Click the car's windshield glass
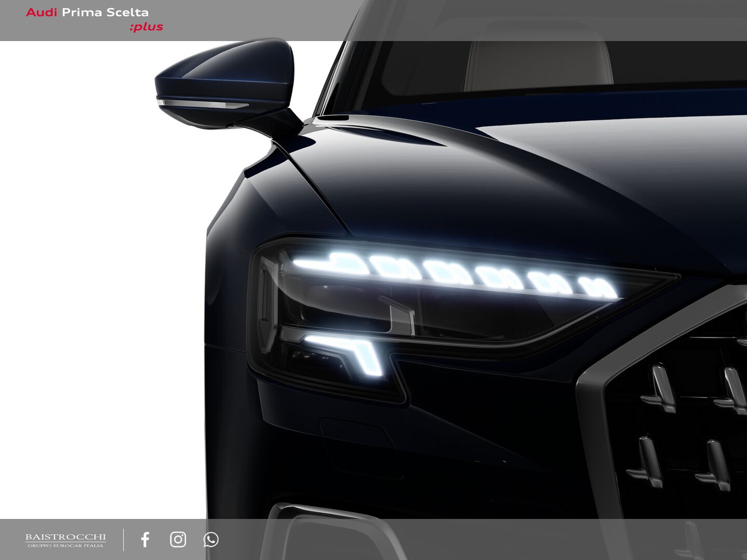Viewport: 747px width, 560px height. click(420, 70)
